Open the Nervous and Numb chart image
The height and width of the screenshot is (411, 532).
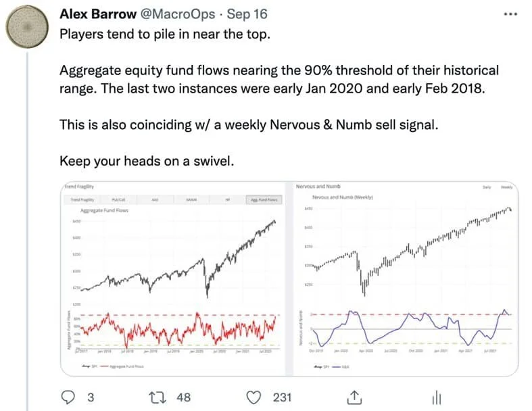pos(406,279)
